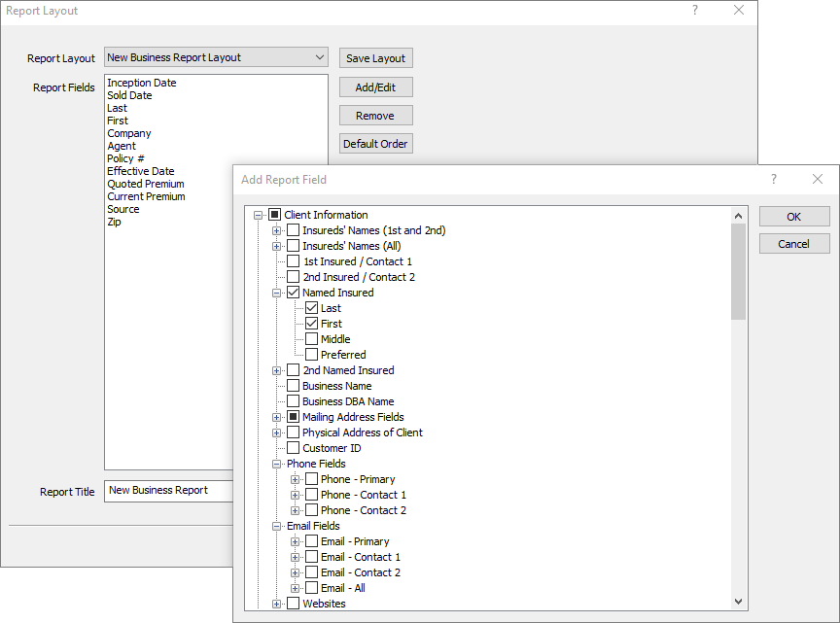Collapse the Named Insured branch
Image resolution: width=840 pixels, height=623 pixels.
point(276,292)
